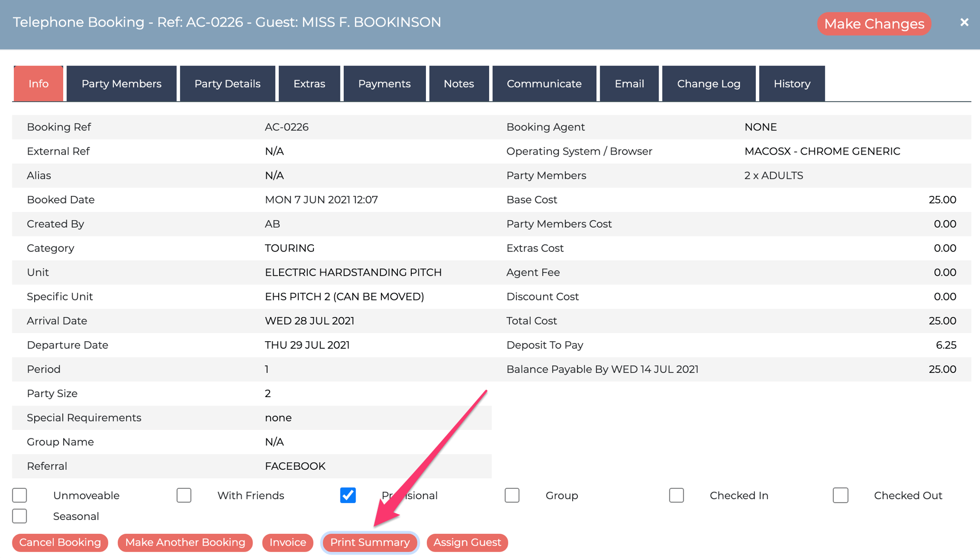
Task: Click the Print Summary button
Action: tap(370, 542)
